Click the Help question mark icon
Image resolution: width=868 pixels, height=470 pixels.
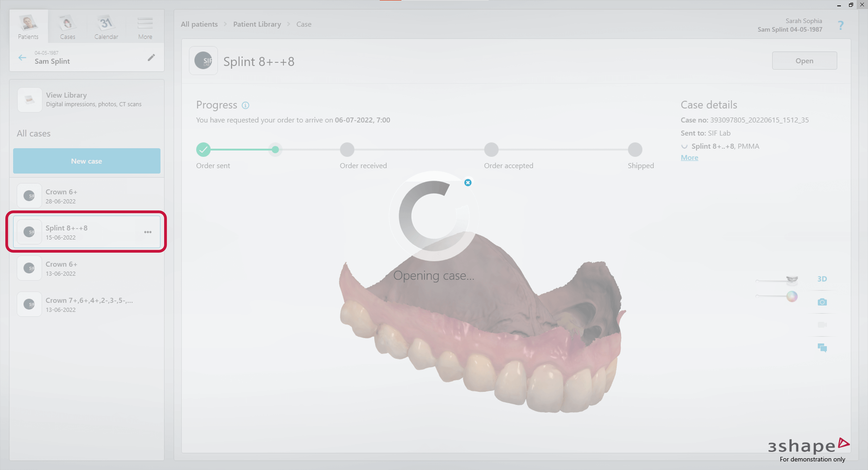click(x=841, y=25)
